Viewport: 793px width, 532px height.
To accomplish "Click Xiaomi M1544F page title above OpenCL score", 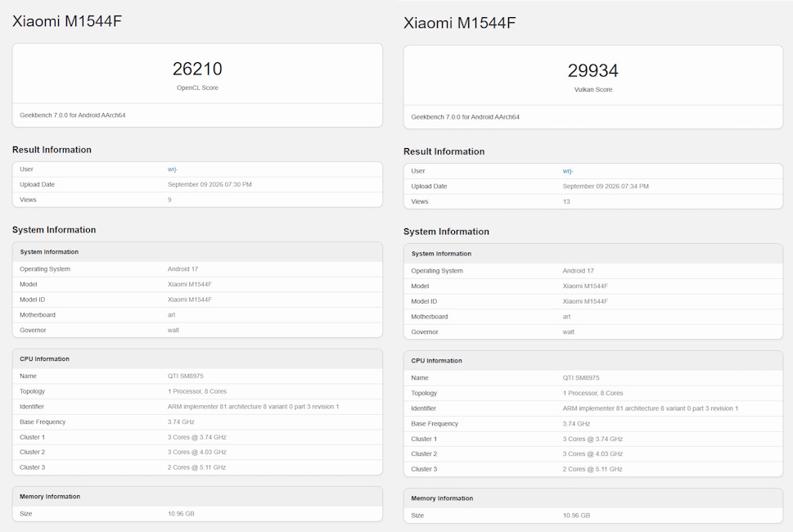I will click(x=67, y=21).
